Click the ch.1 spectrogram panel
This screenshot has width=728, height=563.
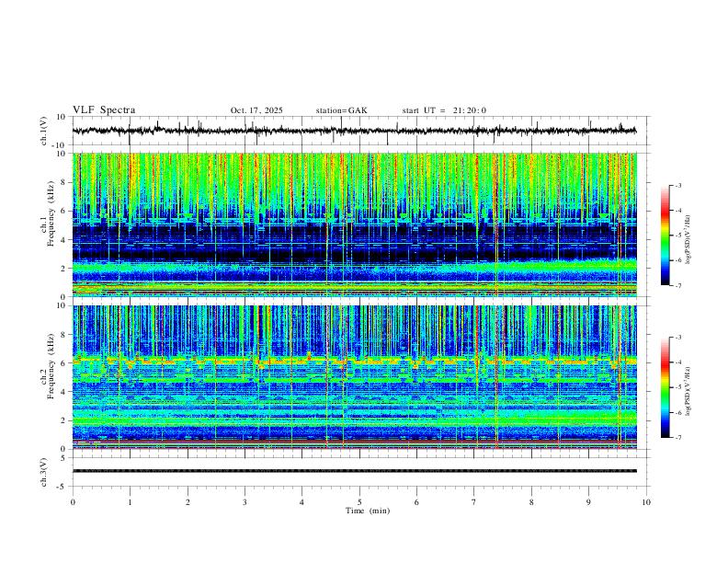point(354,224)
